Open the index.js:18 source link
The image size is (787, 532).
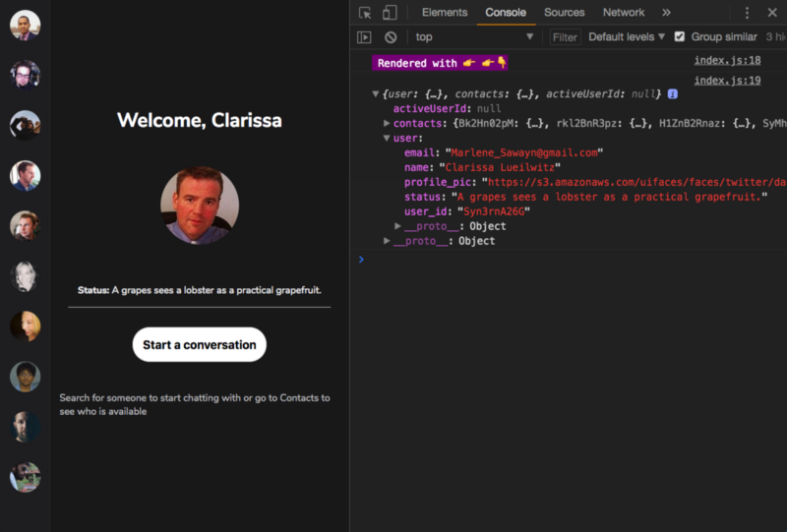[727, 61]
